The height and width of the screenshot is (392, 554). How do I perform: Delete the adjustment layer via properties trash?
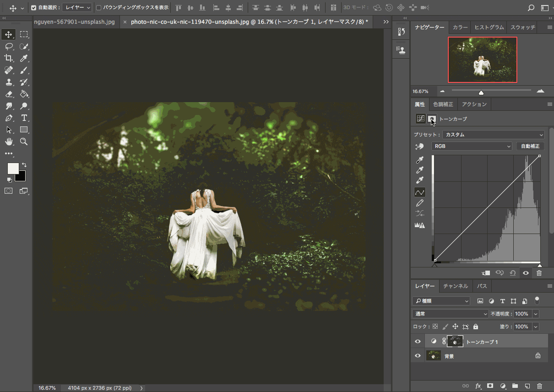pyautogui.click(x=539, y=273)
